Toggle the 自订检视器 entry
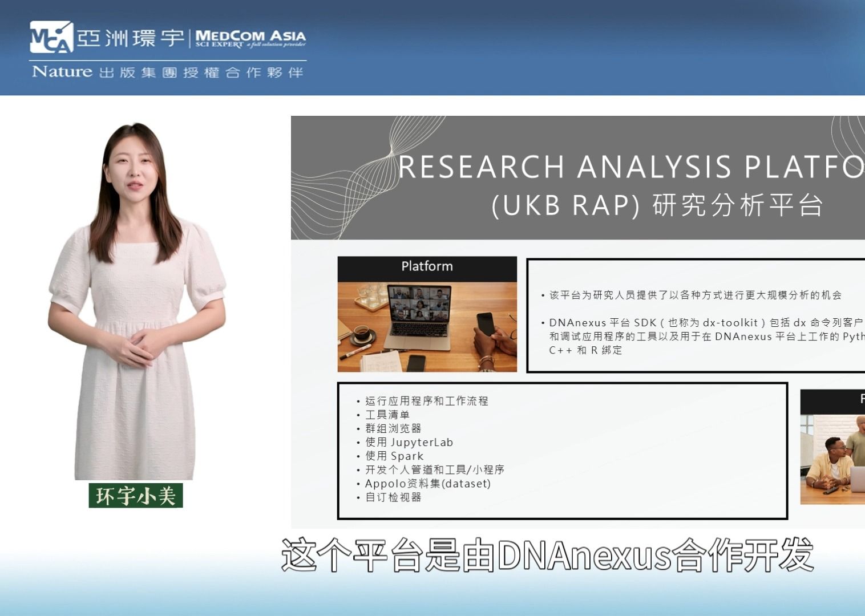 394,497
